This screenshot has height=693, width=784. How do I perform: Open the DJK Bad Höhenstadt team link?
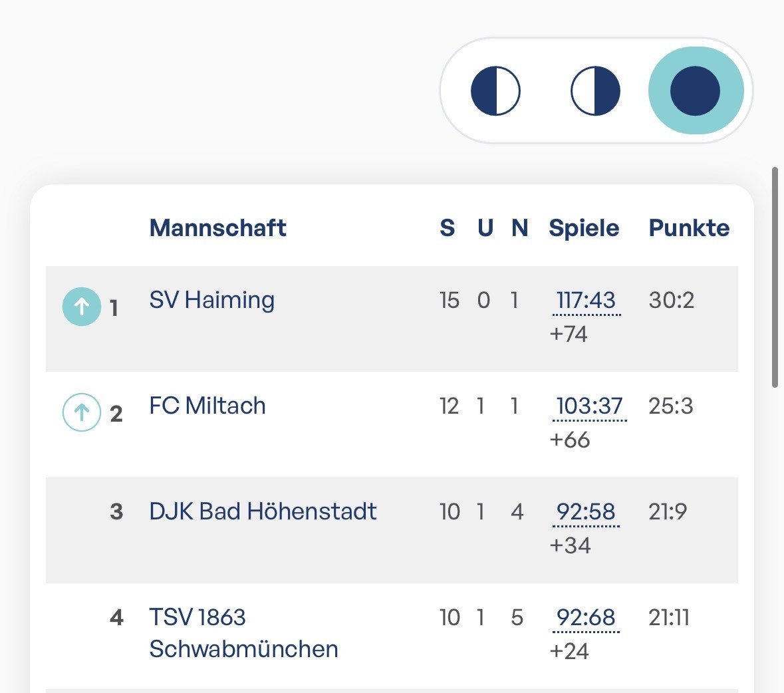pos(263,511)
